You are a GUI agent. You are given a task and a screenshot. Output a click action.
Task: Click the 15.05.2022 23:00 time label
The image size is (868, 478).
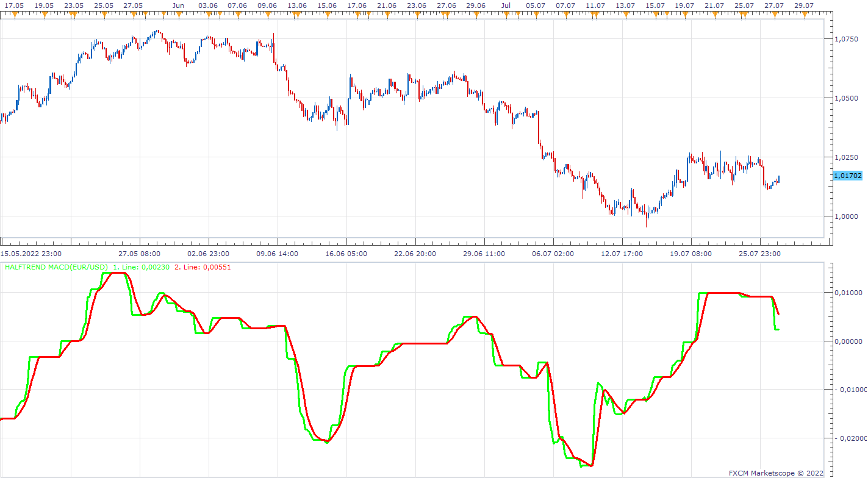pos(30,254)
